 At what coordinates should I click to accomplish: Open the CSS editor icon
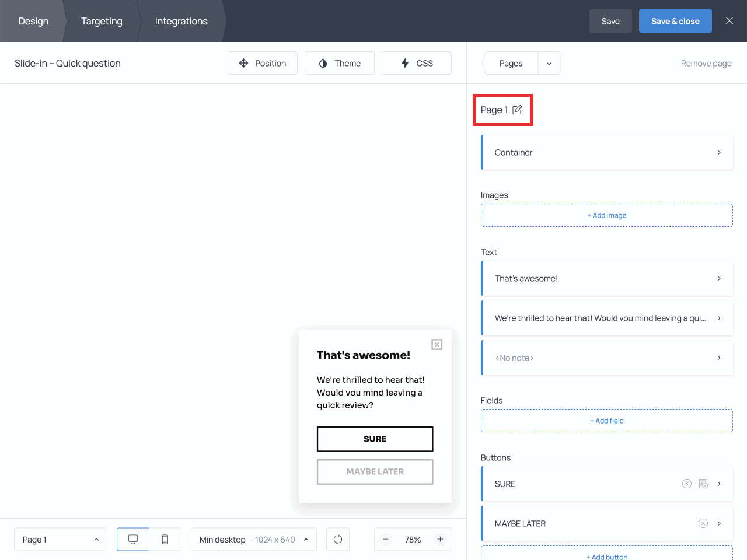[405, 63]
